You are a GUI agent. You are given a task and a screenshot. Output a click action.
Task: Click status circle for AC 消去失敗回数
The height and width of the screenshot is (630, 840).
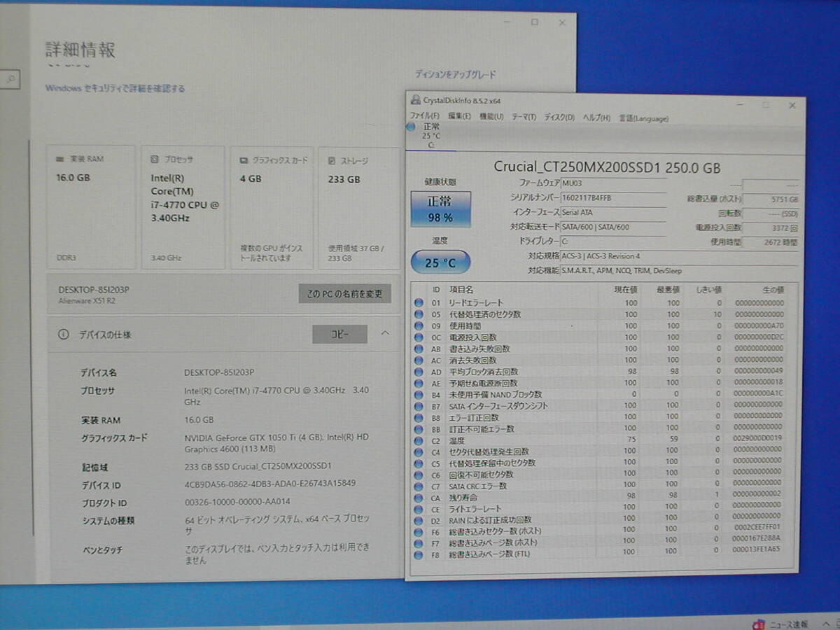(419, 360)
